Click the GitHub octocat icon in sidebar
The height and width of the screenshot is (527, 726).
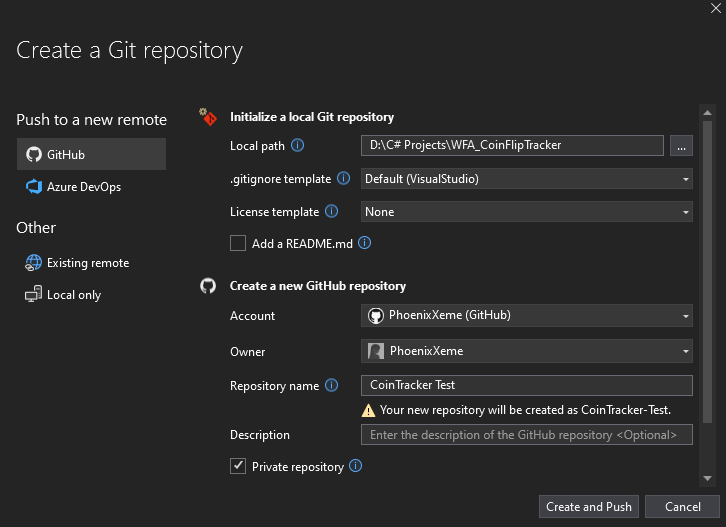pos(34,154)
